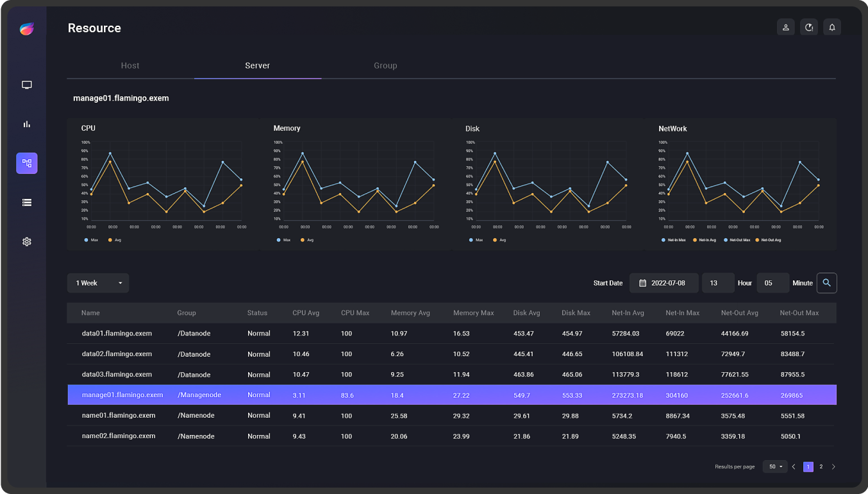Click the 2022-07-08 start date field
The width and height of the screenshot is (868, 494).
click(x=664, y=283)
